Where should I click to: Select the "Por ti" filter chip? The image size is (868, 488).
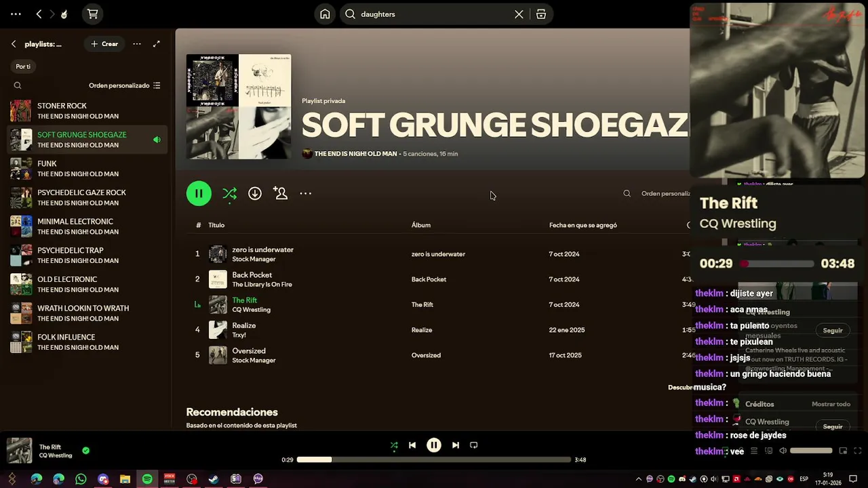coord(23,66)
